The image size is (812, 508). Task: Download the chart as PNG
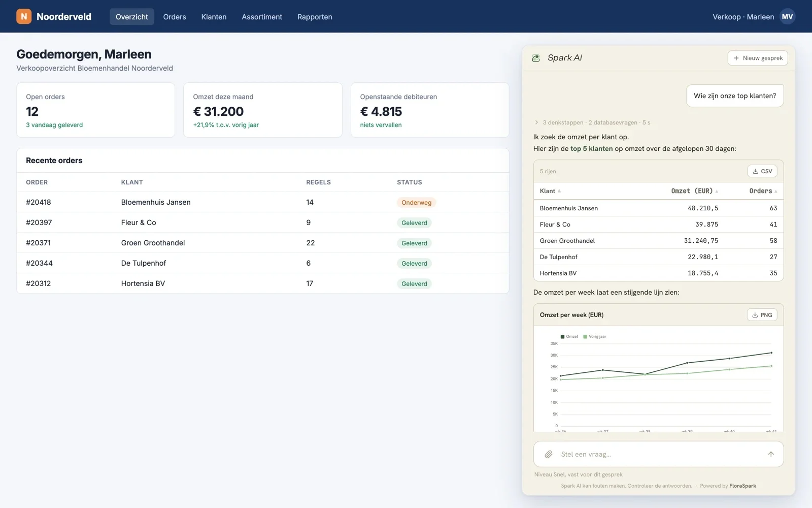[762, 315]
